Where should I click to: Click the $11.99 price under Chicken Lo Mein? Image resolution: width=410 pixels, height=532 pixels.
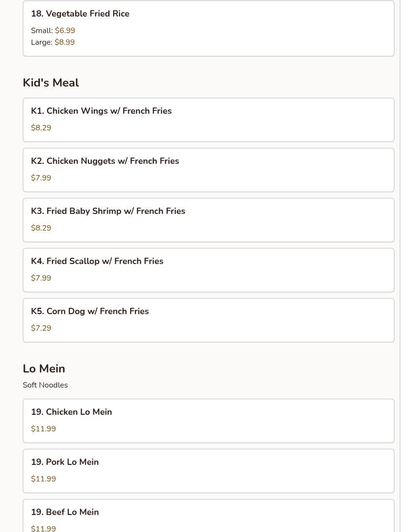click(x=43, y=429)
